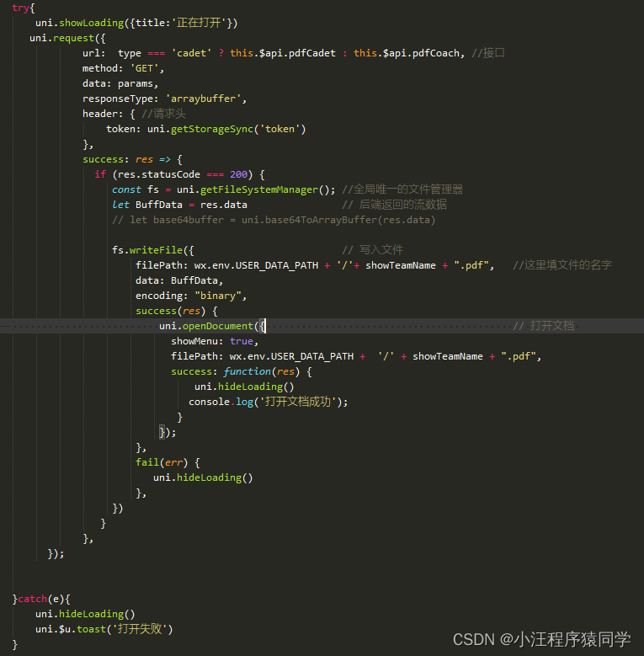
Task: Click 'pdfCadet' in url line
Action: point(312,53)
